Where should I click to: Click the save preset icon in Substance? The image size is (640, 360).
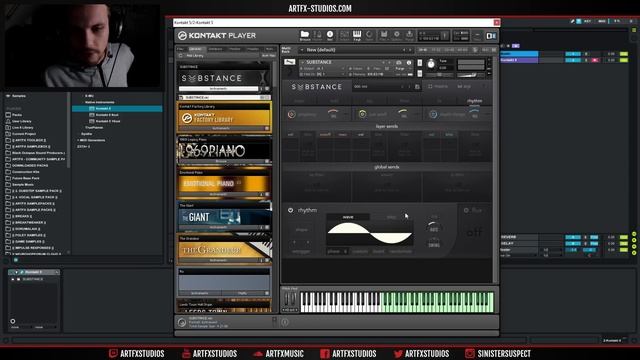(x=417, y=87)
